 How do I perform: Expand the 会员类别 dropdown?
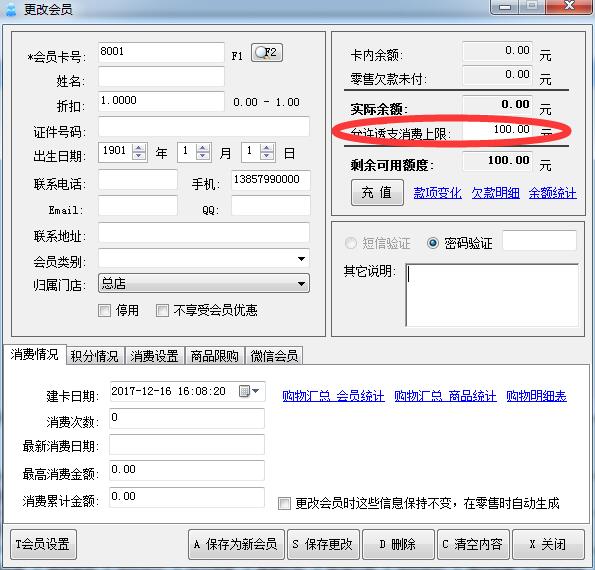click(301, 259)
